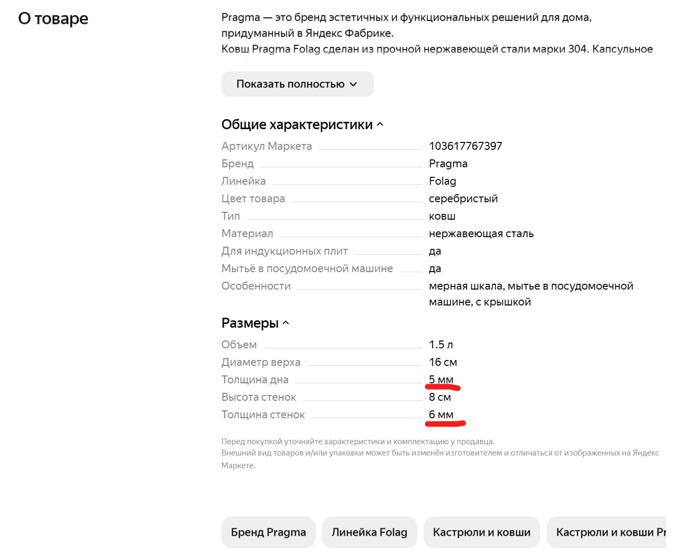Collapse the "Размеры" section chevron

point(286,323)
